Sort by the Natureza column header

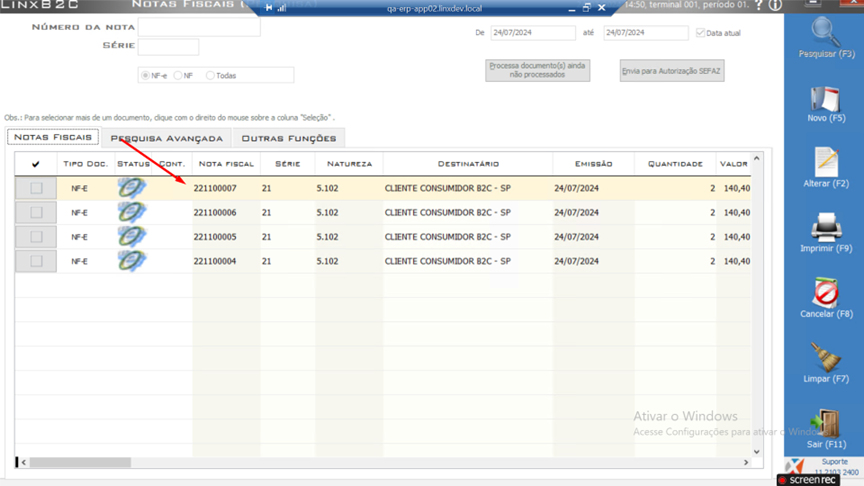349,164
